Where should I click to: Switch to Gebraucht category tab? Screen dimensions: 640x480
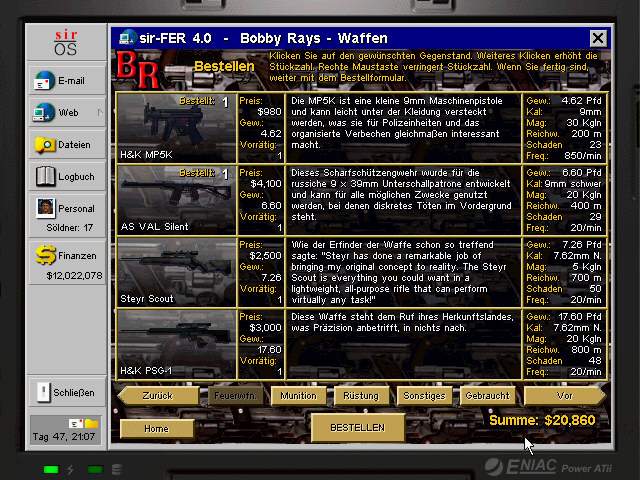(487, 396)
